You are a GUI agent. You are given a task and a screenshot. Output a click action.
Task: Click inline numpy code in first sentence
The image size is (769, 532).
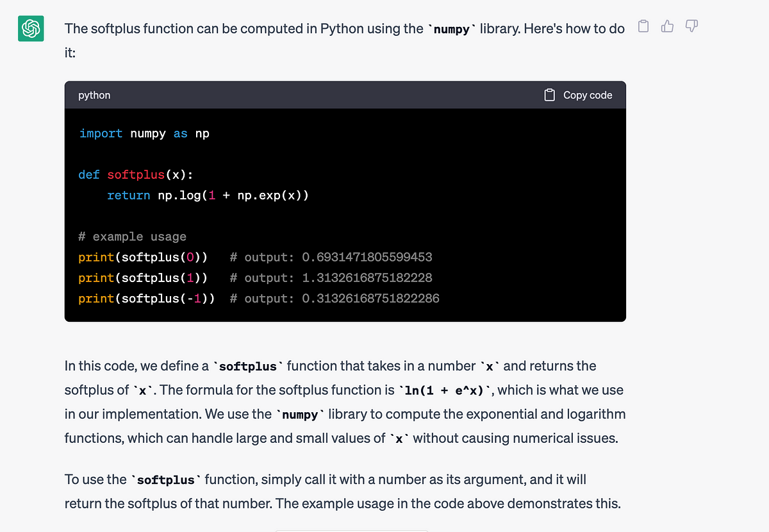click(x=452, y=29)
